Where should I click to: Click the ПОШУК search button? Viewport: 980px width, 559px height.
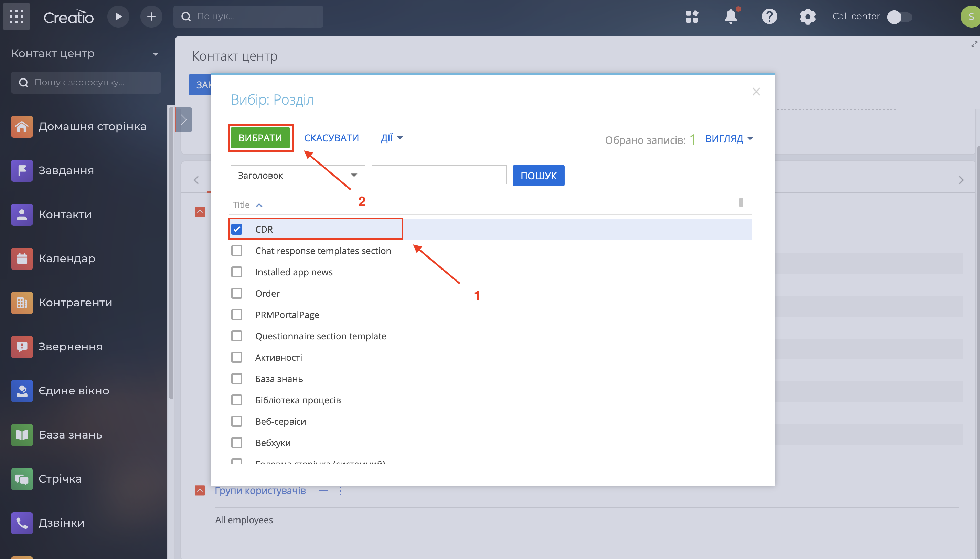[x=539, y=176]
